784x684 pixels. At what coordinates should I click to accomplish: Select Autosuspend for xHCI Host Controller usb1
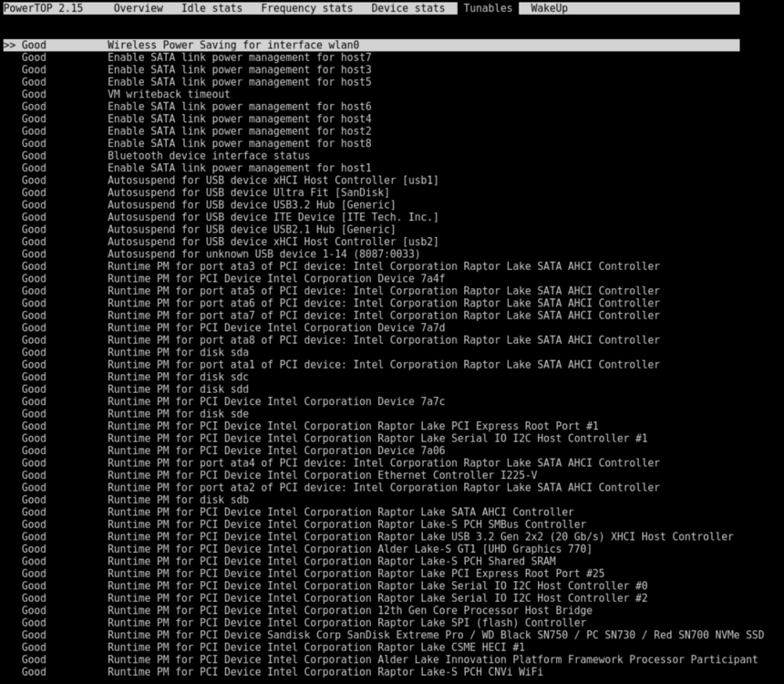pyautogui.click(x=230, y=181)
